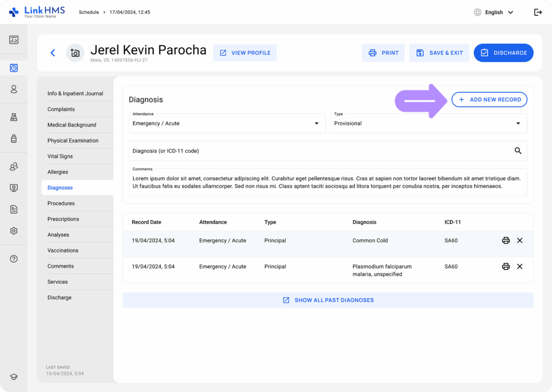Open Info & Inpatient Journal section
The width and height of the screenshot is (552, 392).
point(75,94)
